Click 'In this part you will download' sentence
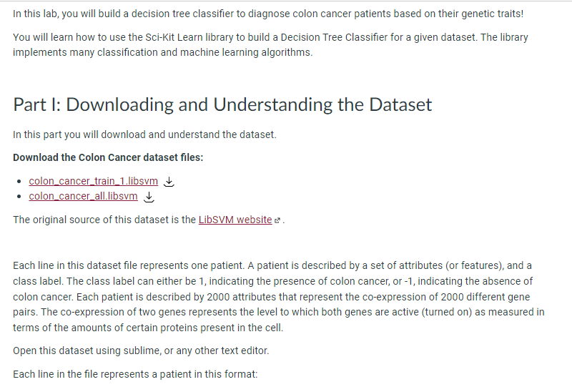 pos(145,134)
